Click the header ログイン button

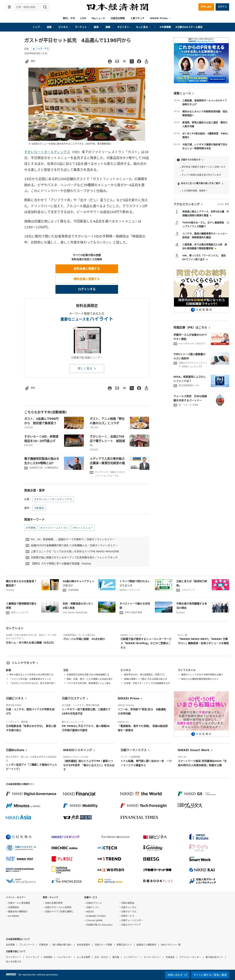click(222, 7)
